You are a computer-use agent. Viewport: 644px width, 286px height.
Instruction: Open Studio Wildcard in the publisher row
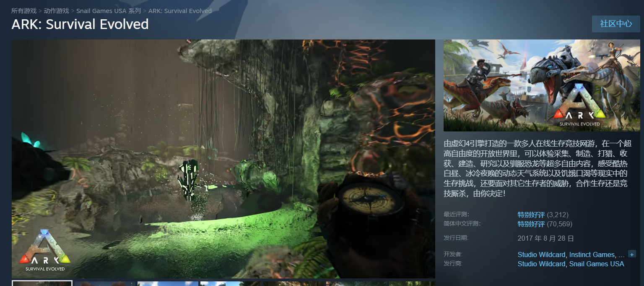pyautogui.click(x=541, y=264)
